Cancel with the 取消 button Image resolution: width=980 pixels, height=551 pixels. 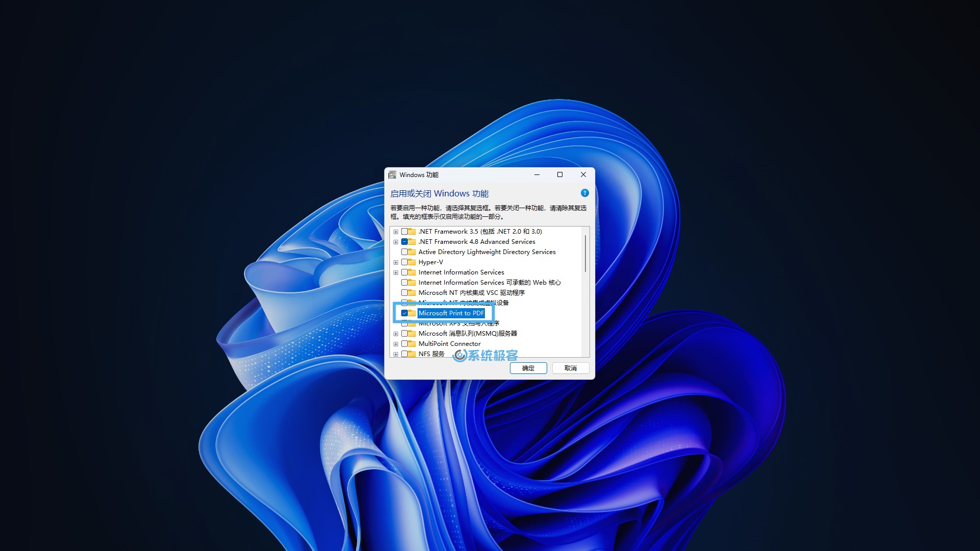pyautogui.click(x=571, y=368)
